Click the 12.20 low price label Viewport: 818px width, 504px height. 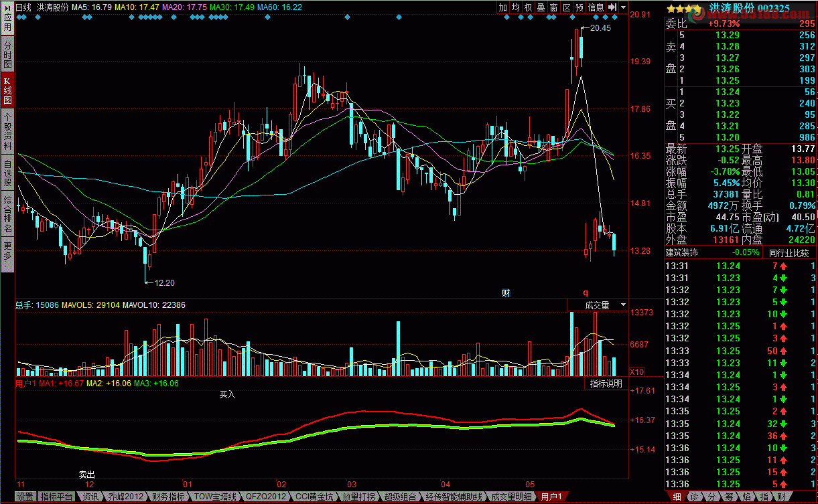[x=164, y=283]
